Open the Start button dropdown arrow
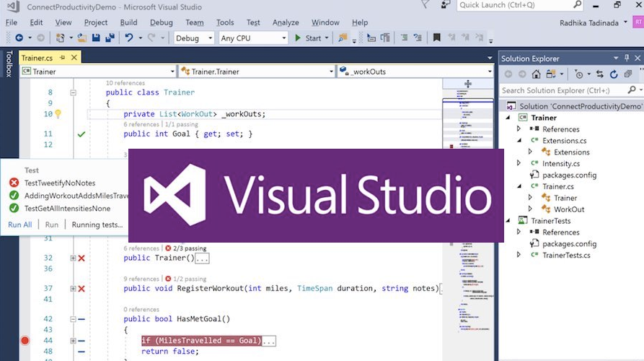 327,38
